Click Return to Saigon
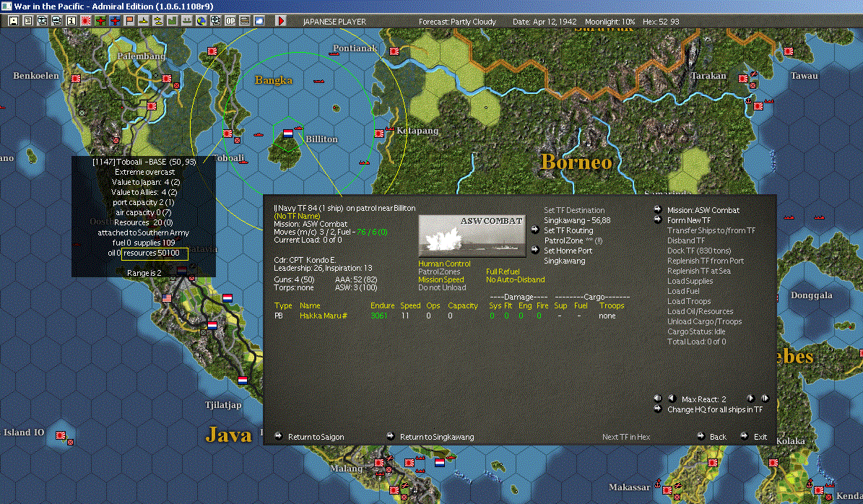This screenshot has width=863, height=504. pos(316,437)
